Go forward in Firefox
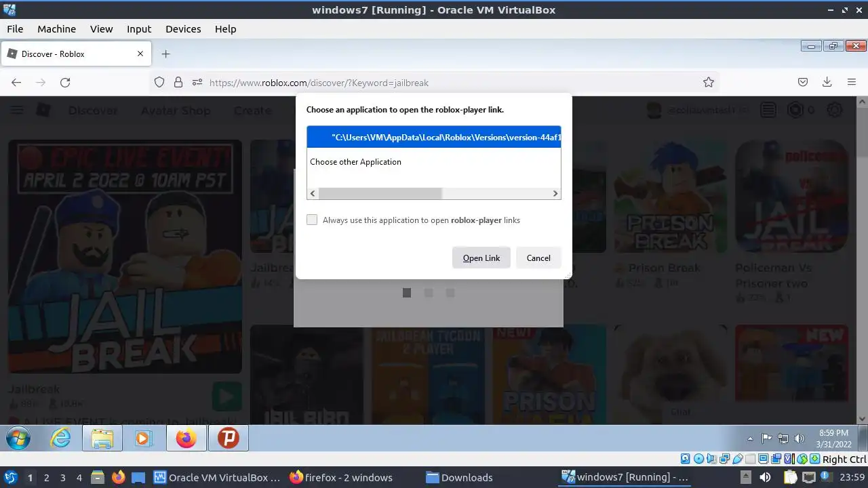Image resolution: width=868 pixels, height=488 pixels. [x=41, y=82]
